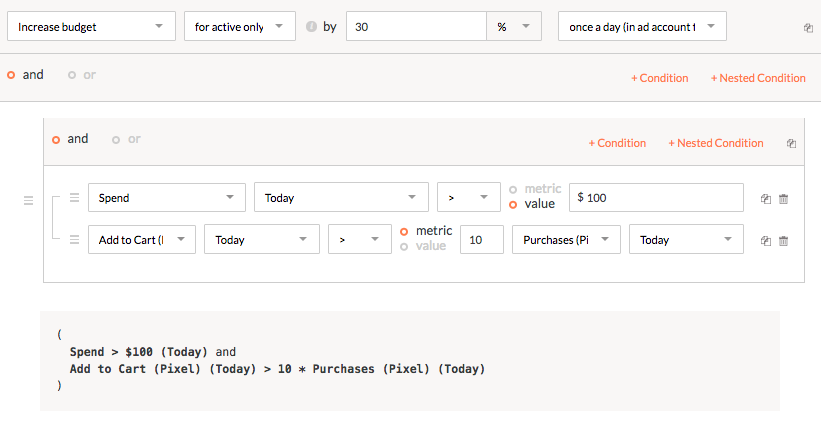Screen dimensions: 821x422
Task: Add a top-level "+ Condition"
Action: tap(659, 78)
